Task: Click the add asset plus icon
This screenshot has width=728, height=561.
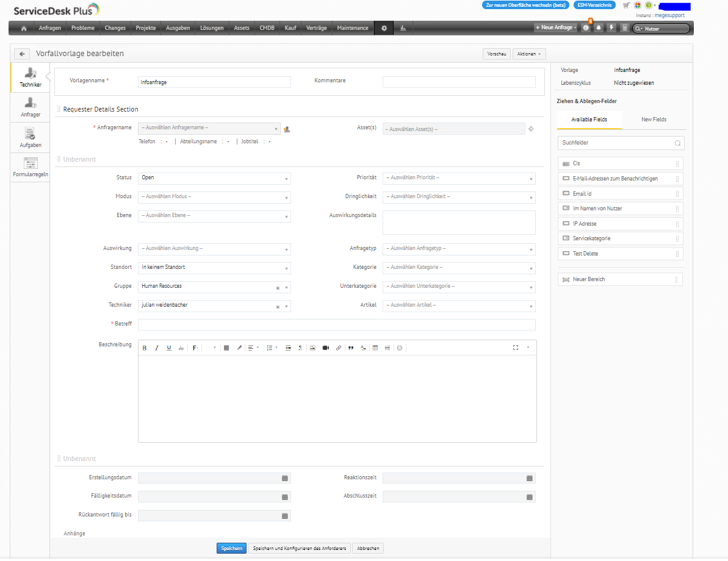Action: tap(531, 129)
